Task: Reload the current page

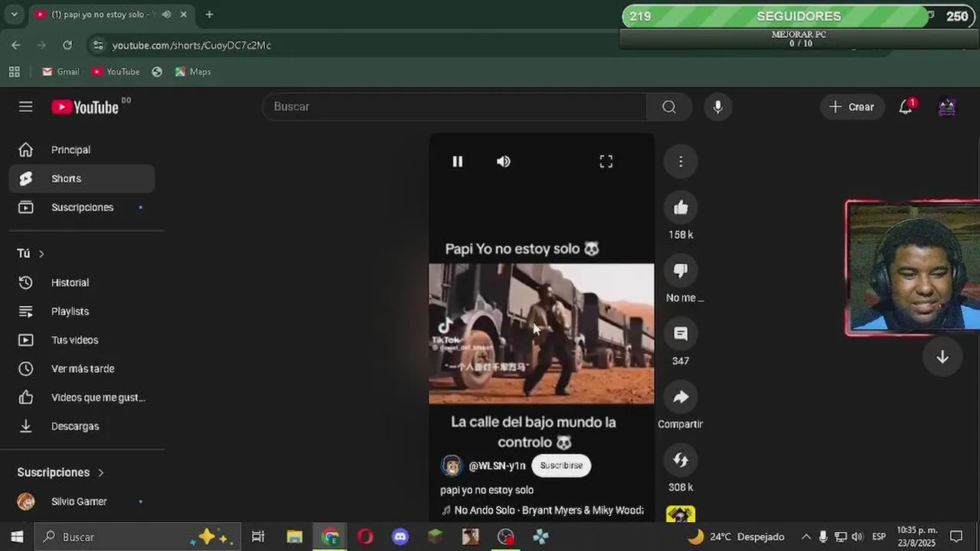Action: pos(67,45)
